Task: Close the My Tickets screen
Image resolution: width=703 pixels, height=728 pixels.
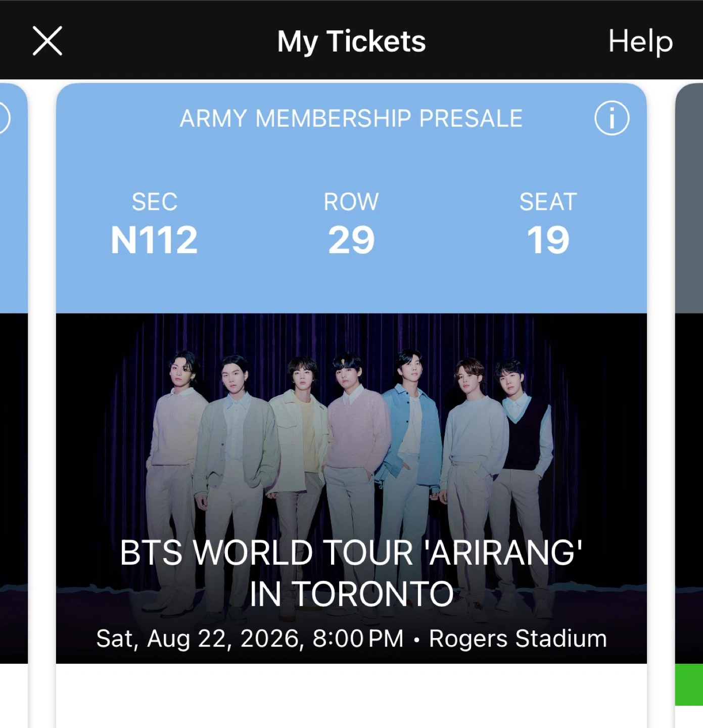Action: 47,41
